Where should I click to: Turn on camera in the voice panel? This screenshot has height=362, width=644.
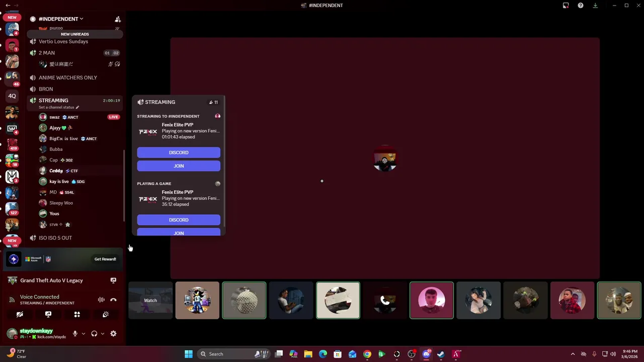[x=20, y=314]
